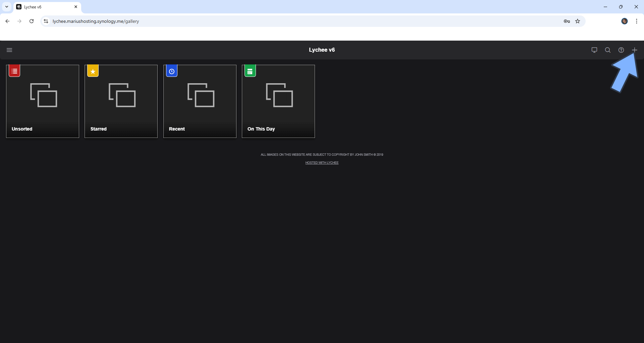Click the yellow star badge on Starred
The width and height of the screenshot is (644, 343).
tap(93, 71)
